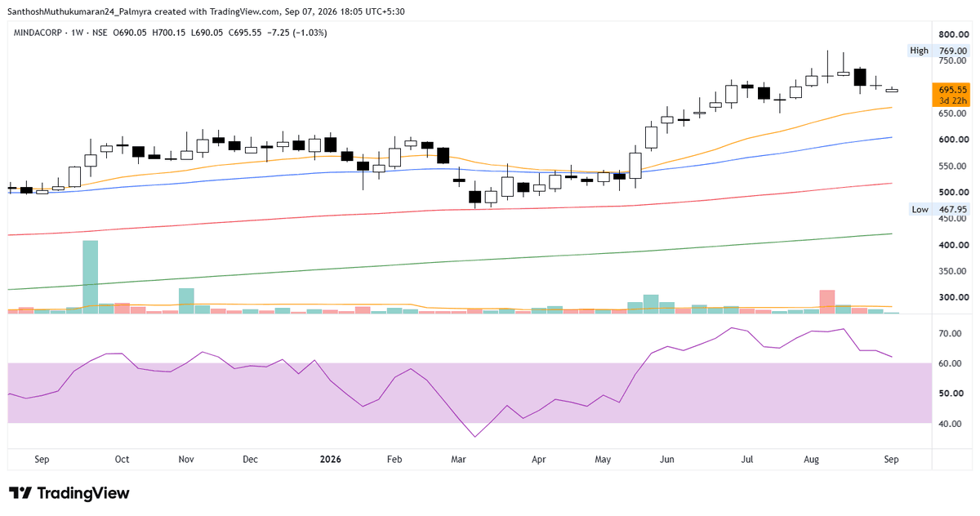
Task: Click 800.00 on the price axis
Action: click(x=953, y=34)
